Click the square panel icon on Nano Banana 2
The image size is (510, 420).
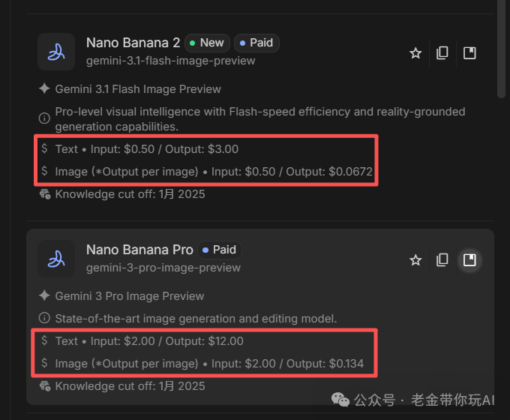[x=469, y=53]
